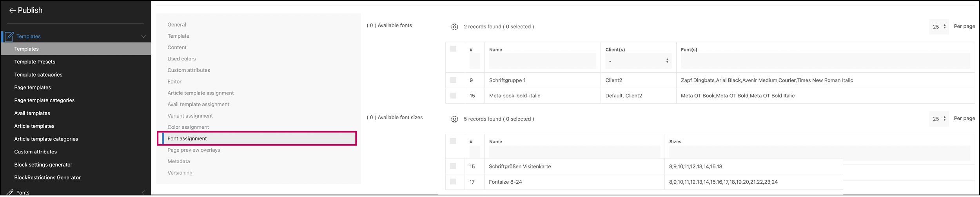
Task: Select all rows in the Available fonts table
Action: [453, 49]
